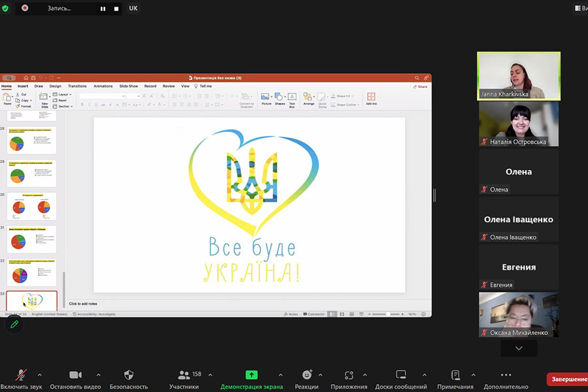Unmute microphone with Включить звук icon
The height and width of the screenshot is (392, 588).
[21, 375]
